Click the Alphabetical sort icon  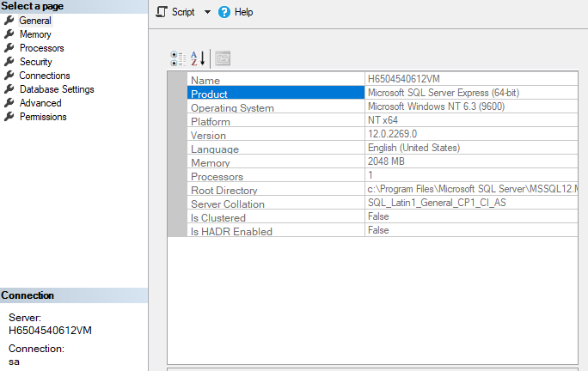pos(198,58)
